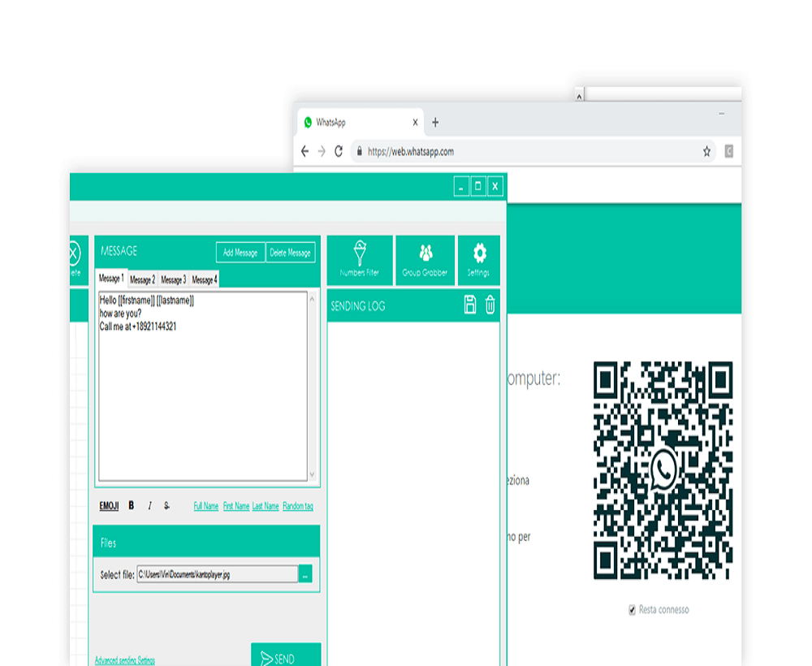Viewport: 812px width, 666px height.
Task: Click inside the message text area
Action: (203, 387)
